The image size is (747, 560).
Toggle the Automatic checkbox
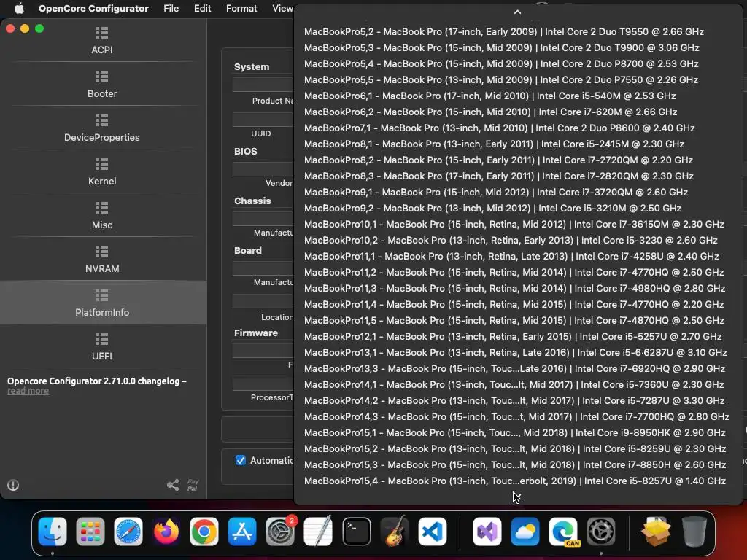coord(241,460)
